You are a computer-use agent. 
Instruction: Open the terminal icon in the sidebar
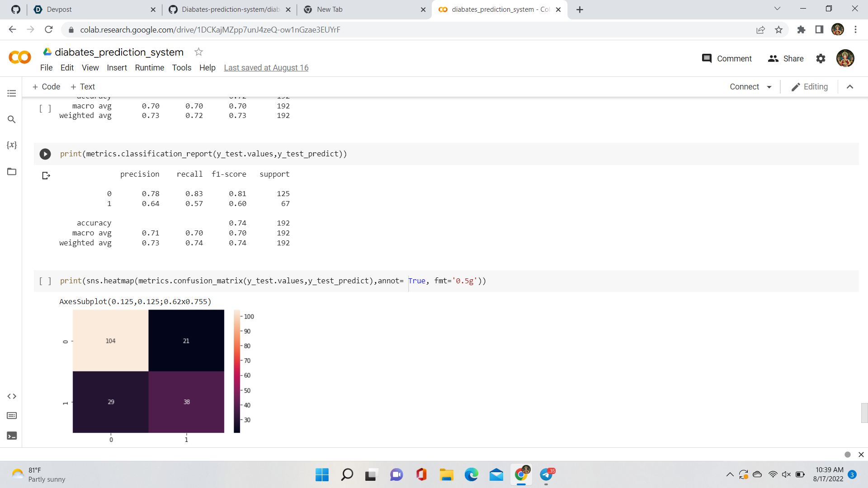[12, 436]
